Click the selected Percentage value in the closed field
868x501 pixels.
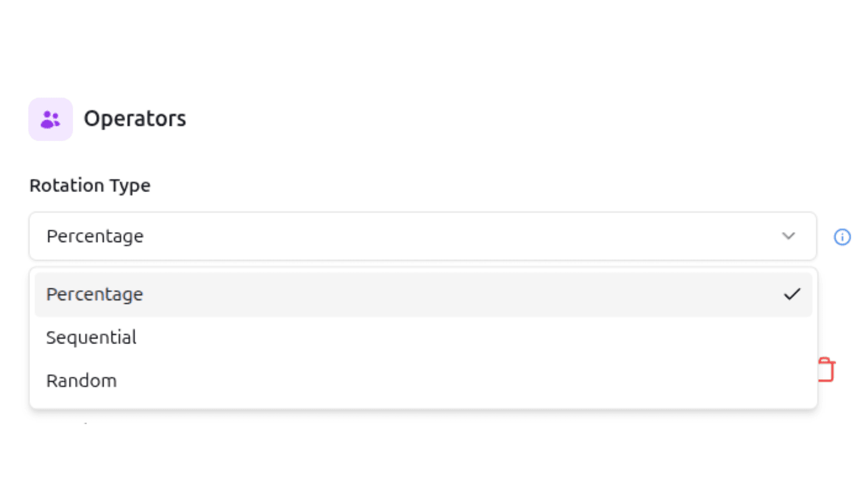pyautogui.click(x=95, y=236)
